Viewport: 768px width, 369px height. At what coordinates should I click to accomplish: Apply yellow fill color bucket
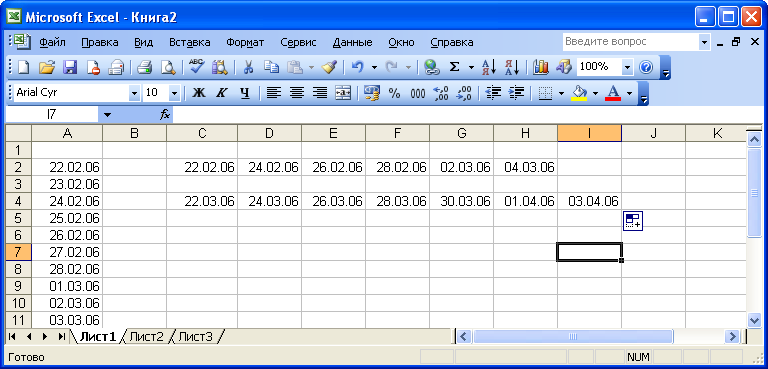pos(580,93)
